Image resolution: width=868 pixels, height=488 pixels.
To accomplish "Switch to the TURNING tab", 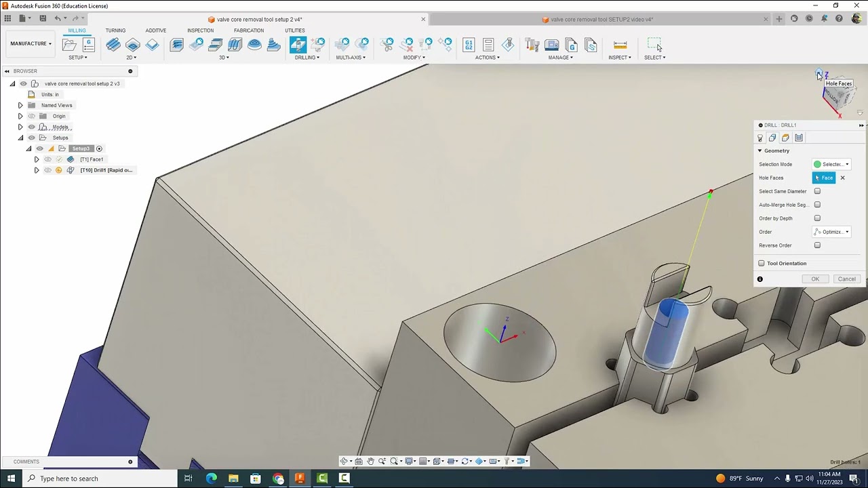I will coord(115,30).
